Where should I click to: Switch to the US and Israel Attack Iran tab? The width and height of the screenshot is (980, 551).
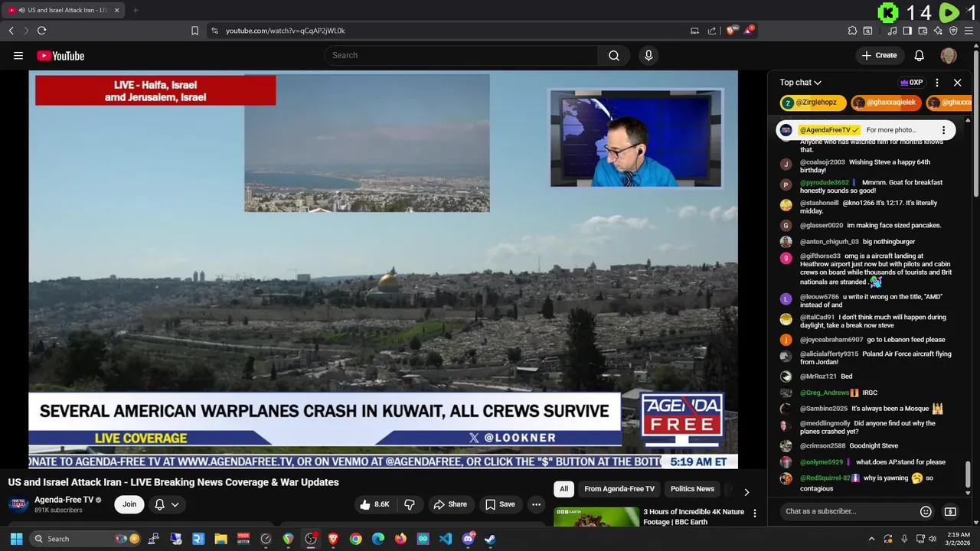pyautogui.click(x=63, y=10)
